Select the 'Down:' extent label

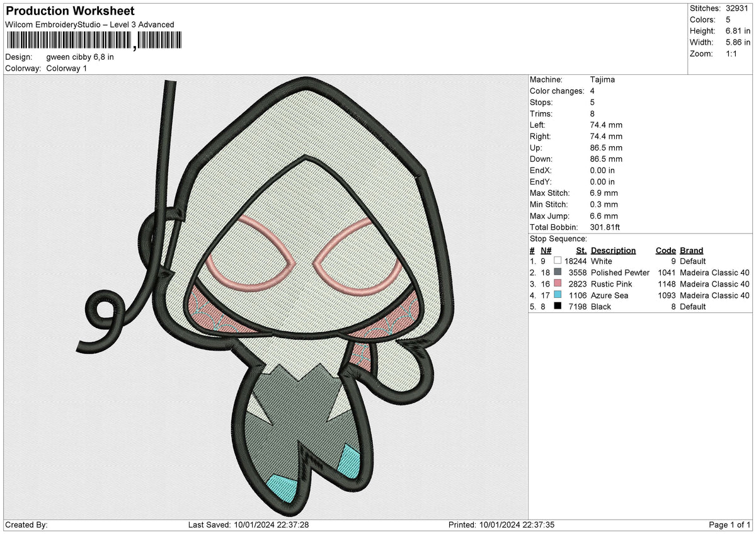pos(541,159)
